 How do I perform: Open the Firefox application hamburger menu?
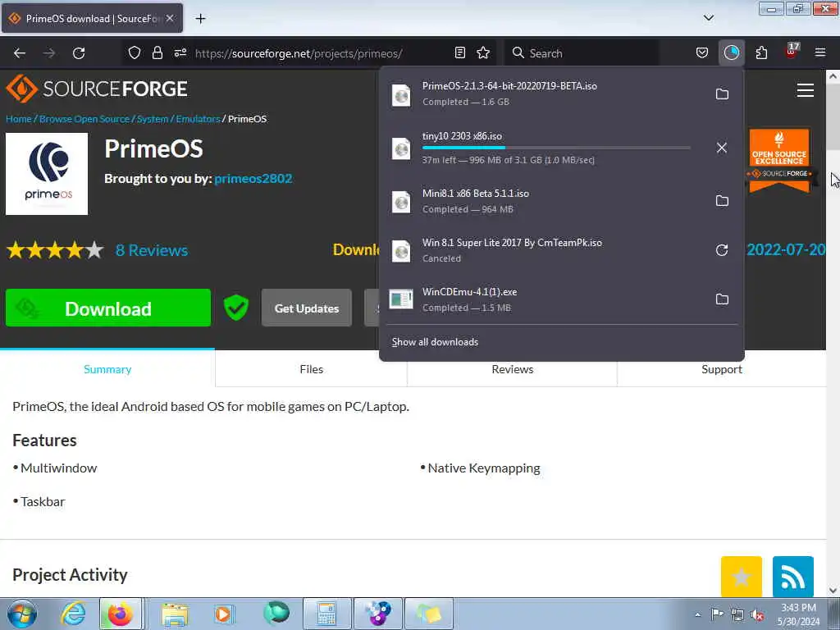819,52
